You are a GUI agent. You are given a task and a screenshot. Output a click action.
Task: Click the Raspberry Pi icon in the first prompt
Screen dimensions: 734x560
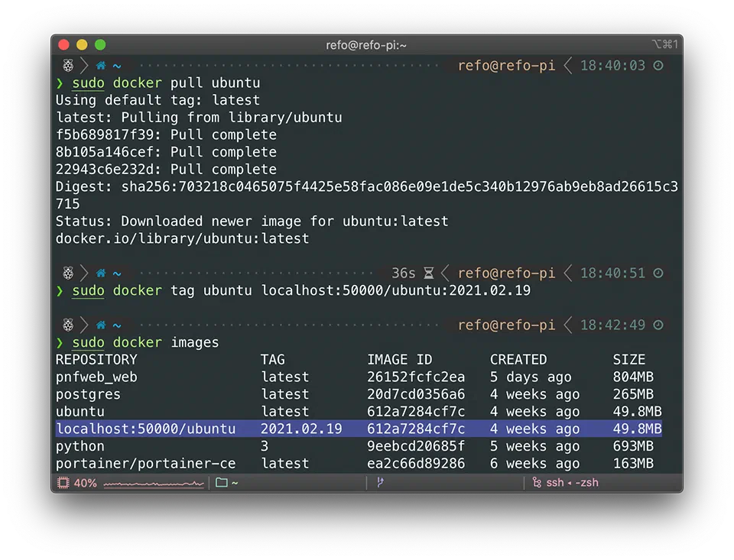pyautogui.click(x=67, y=65)
